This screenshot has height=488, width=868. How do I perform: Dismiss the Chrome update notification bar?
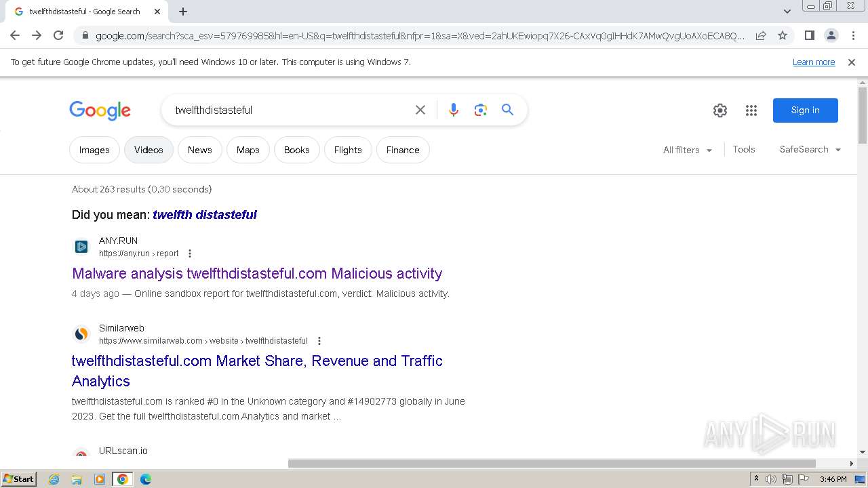pos(852,62)
